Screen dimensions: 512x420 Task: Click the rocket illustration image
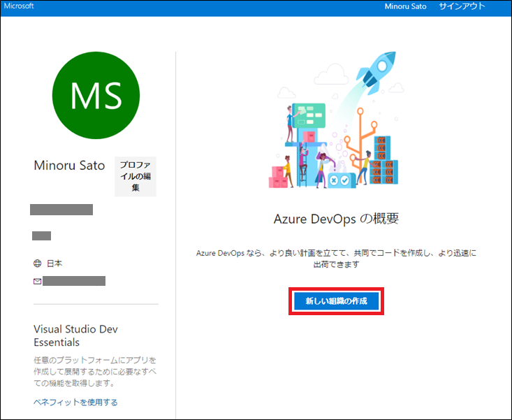tap(336, 120)
